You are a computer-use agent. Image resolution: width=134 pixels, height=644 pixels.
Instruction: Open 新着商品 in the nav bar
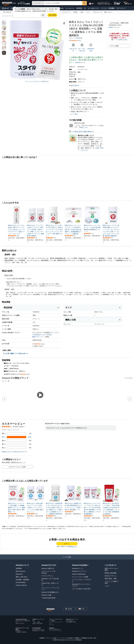click(x=79, y=8)
